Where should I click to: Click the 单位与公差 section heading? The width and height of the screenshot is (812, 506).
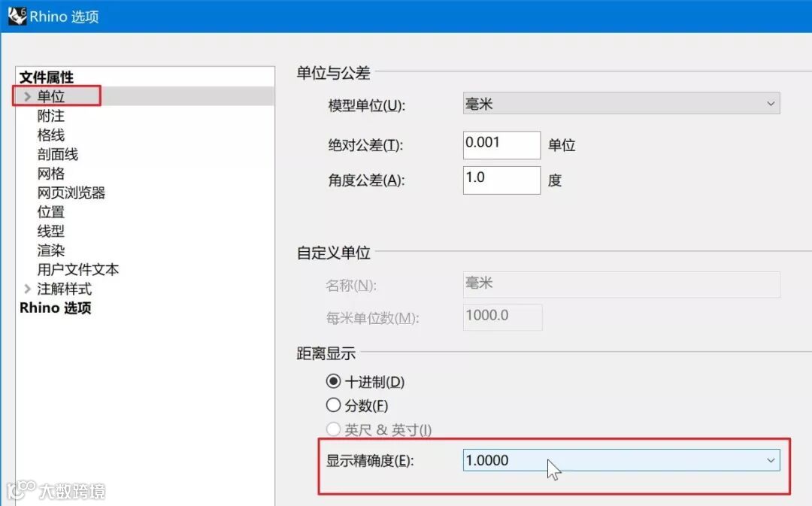click(x=334, y=73)
